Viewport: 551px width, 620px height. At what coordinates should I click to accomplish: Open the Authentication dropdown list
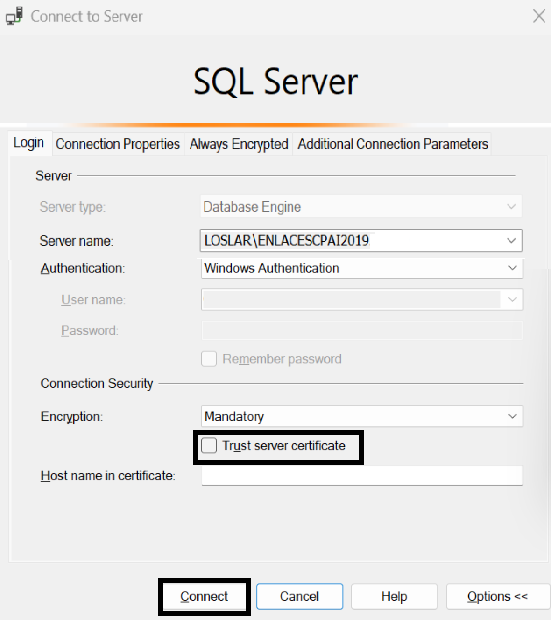[362, 268]
